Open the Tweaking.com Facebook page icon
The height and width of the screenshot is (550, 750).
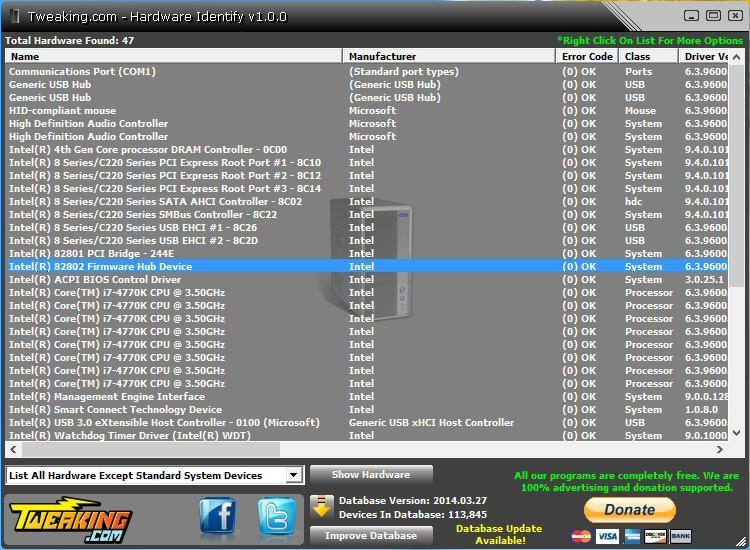218,516
